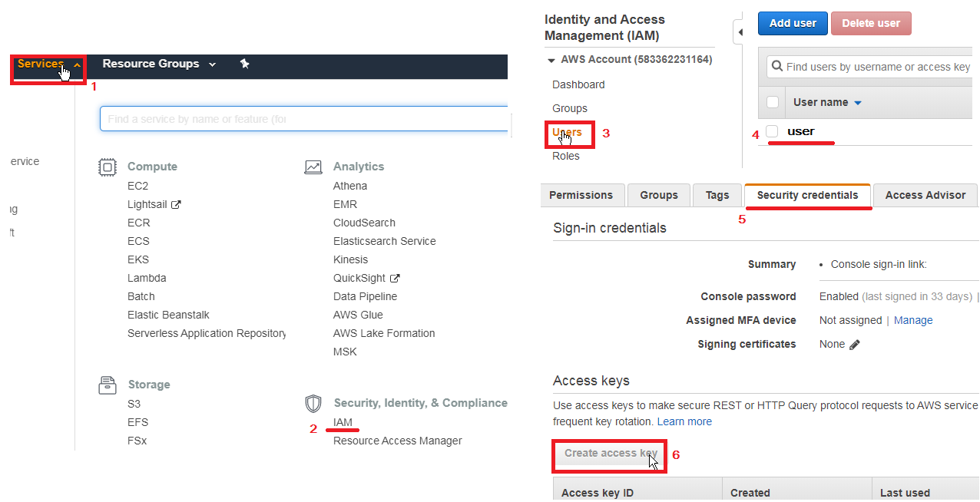The image size is (980, 502).
Task: Click the pin icon in the navigation bar
Action: (244, 64)
